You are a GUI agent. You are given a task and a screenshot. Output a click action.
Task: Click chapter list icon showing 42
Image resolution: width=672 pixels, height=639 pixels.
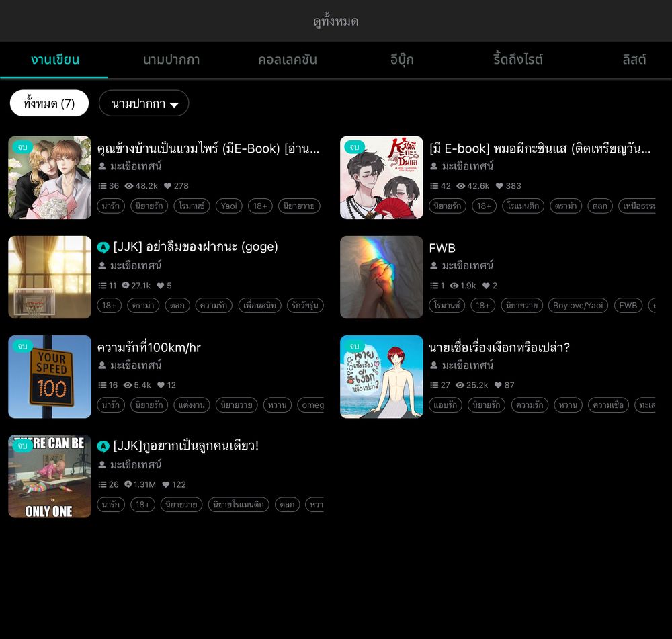pos(434,186)
